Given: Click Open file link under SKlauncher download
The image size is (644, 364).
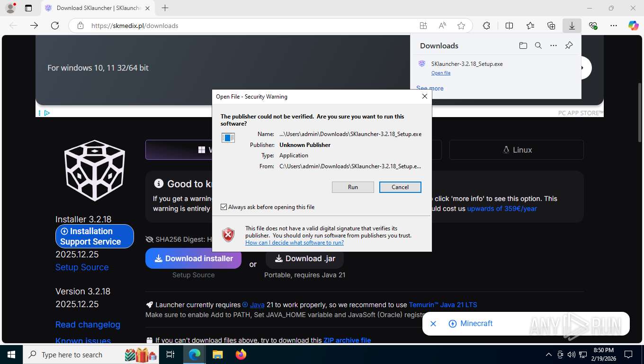Looking at the screenshot, I should (441, 73).
